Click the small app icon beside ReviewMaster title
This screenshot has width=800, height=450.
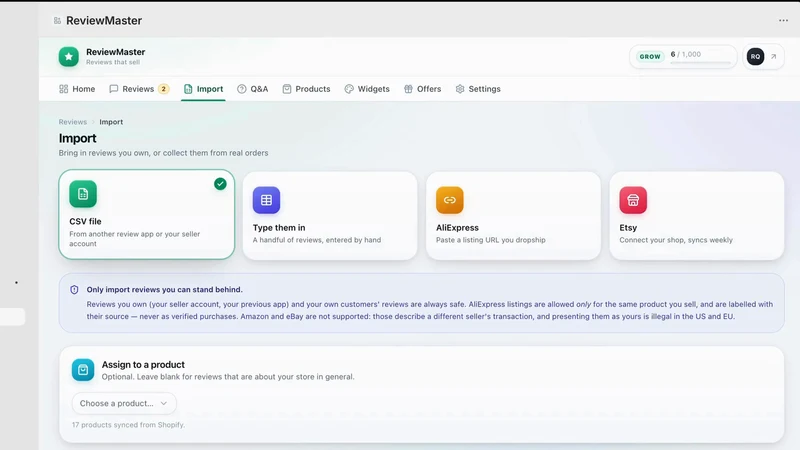[x=57, y=20]
